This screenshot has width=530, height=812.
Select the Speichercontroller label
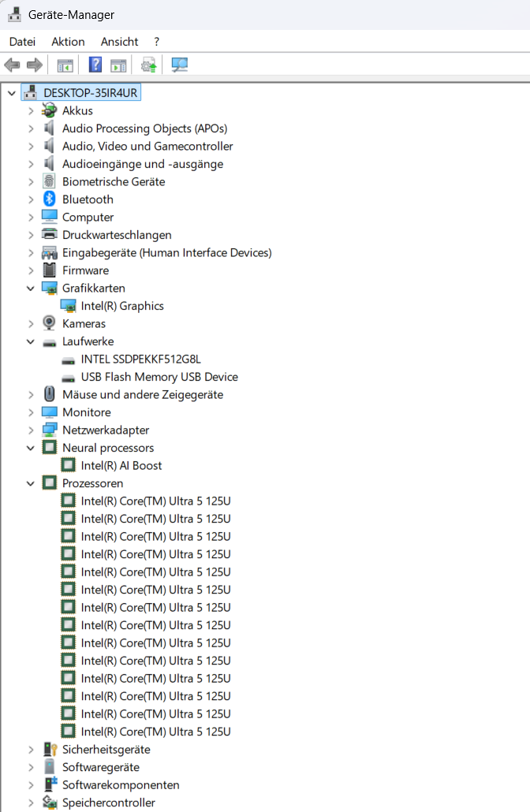(x=109, y=803)
